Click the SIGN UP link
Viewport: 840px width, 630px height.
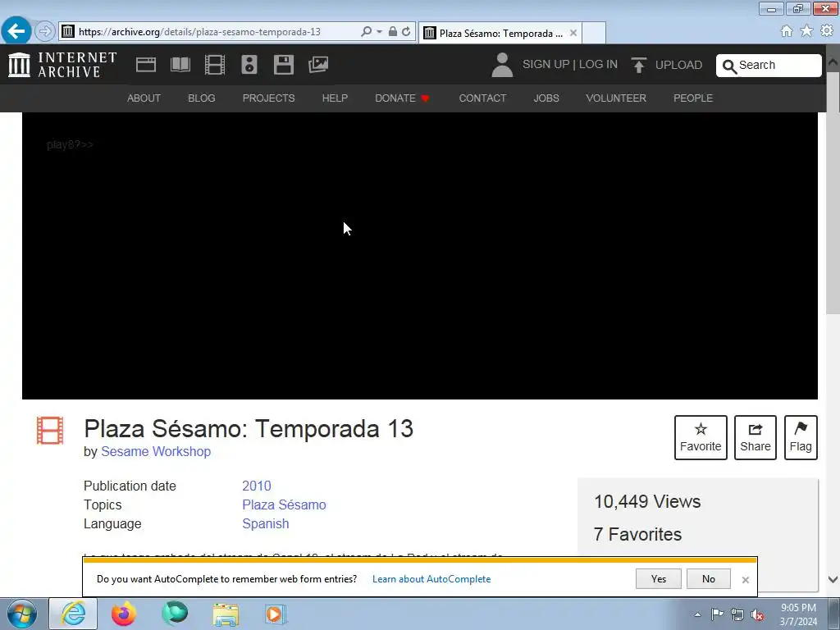[x=546, y=64]
